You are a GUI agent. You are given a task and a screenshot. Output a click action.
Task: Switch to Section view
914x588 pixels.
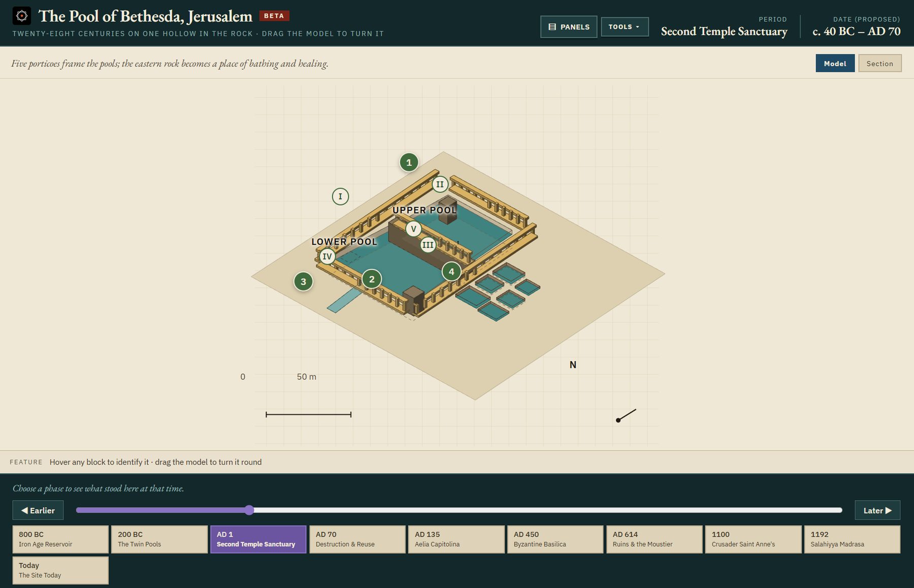[879, 63]
